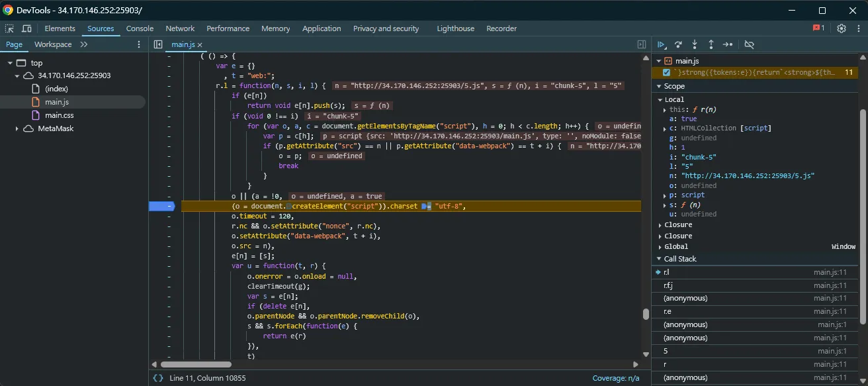Open the Network panel
This screenshot has height=386, width=868.
(x=180, y=28)
